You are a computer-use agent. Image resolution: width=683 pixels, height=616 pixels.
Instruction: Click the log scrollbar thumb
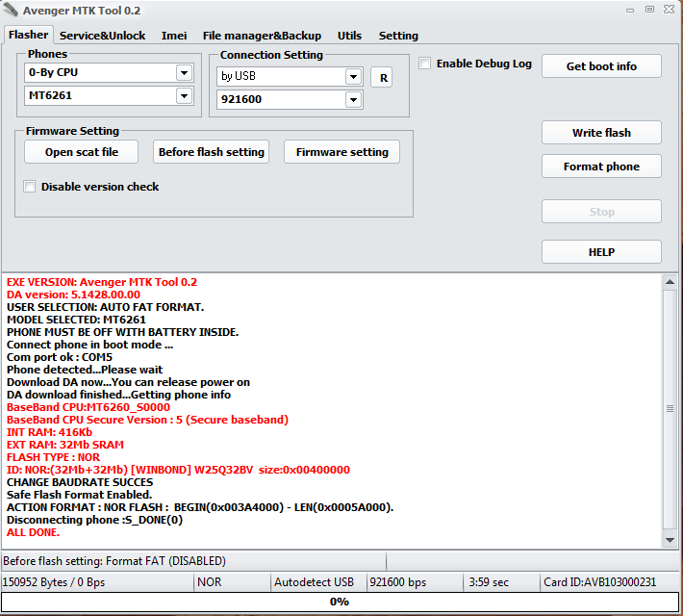coord(670,408)
